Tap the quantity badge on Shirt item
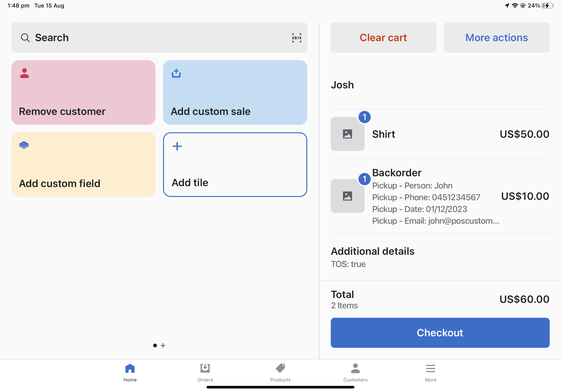The height and width of the screenshot is (392, 561). click(364, 117)
